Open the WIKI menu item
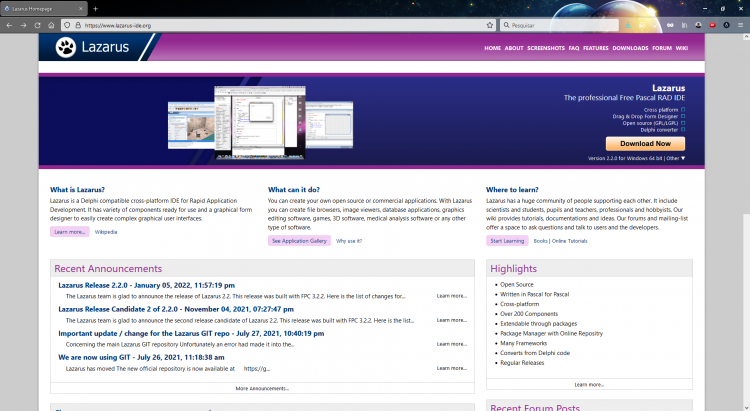This screenshot has height=411, width=750. [682, 48]
